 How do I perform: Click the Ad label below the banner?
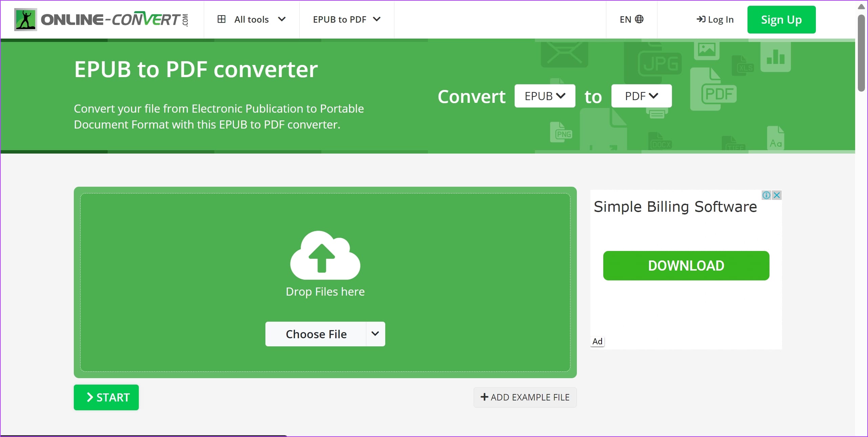[x=597, y=341]
